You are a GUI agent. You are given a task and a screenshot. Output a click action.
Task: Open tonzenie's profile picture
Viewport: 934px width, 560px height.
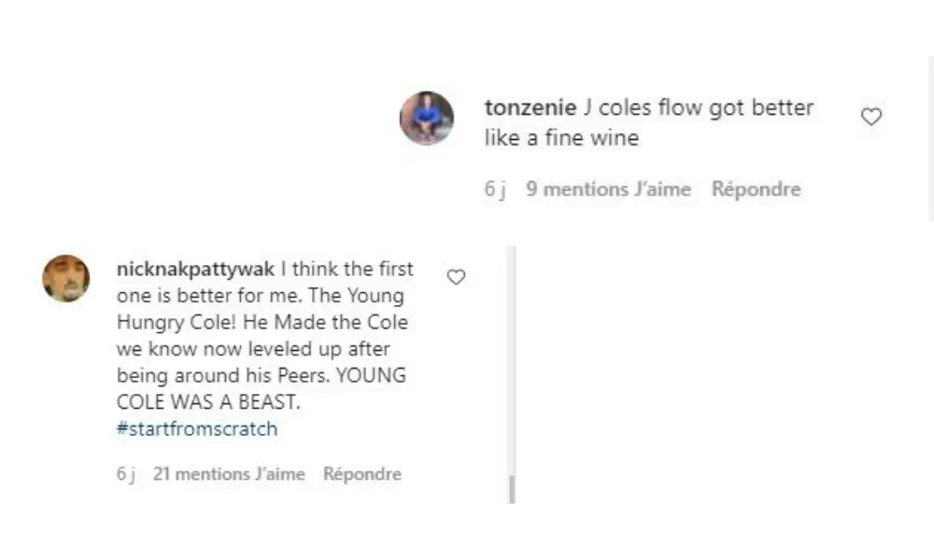tap(427, 119)
